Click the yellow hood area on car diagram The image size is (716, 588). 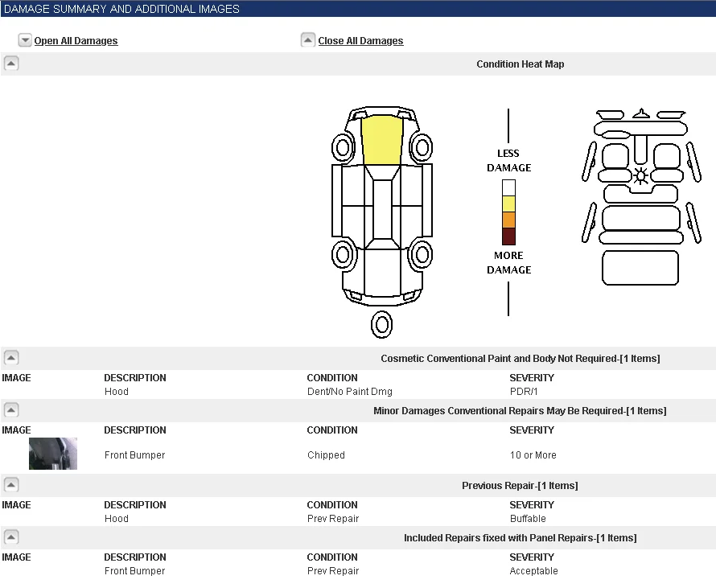coord(382,140)
